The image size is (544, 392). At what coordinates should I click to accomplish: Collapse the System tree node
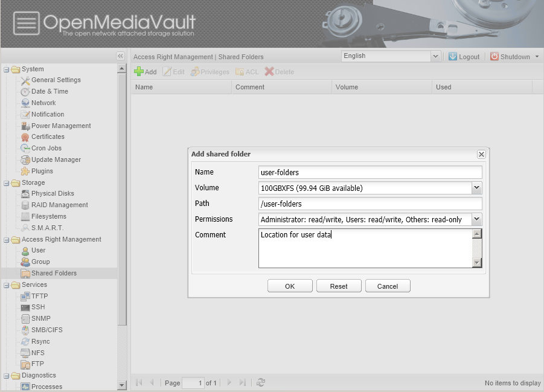6,69
